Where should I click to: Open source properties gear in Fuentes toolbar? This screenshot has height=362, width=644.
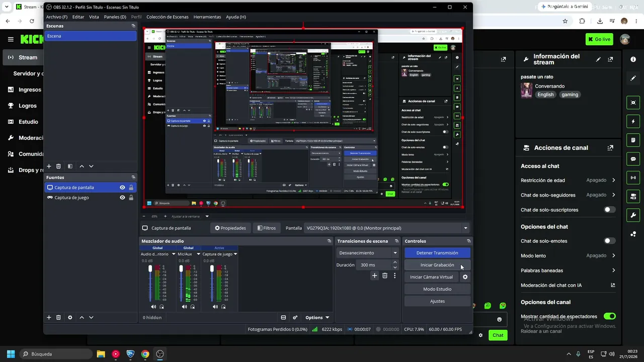click(70, 317)
